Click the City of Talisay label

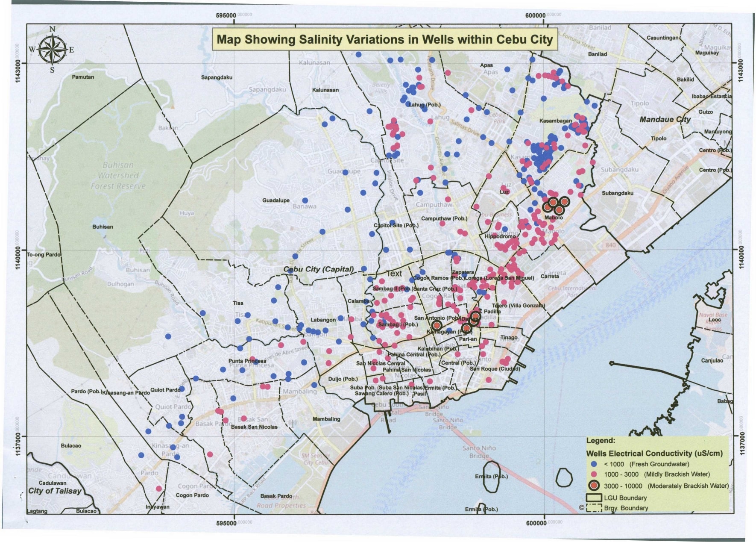point(54,491)
